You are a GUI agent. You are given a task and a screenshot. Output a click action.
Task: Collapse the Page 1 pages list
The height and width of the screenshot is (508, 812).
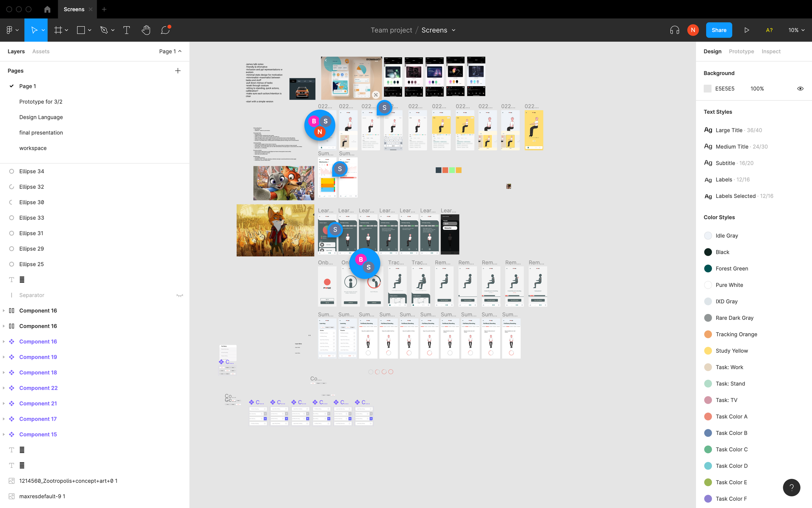tap(171, 51)
